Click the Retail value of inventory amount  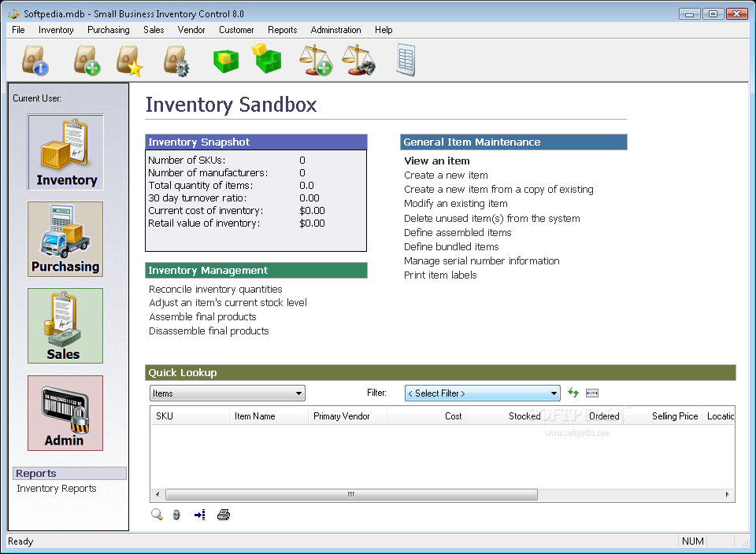[312, 223]
